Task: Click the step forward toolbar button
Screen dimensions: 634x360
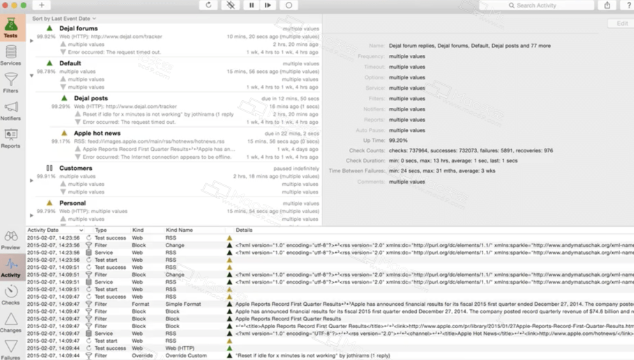Action: pos(268,5)
